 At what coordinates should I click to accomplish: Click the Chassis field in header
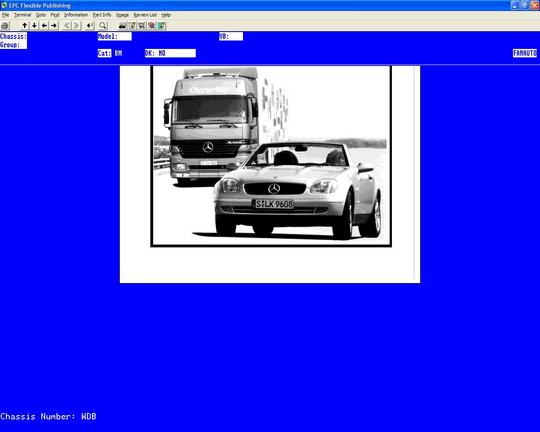(13, 37)
